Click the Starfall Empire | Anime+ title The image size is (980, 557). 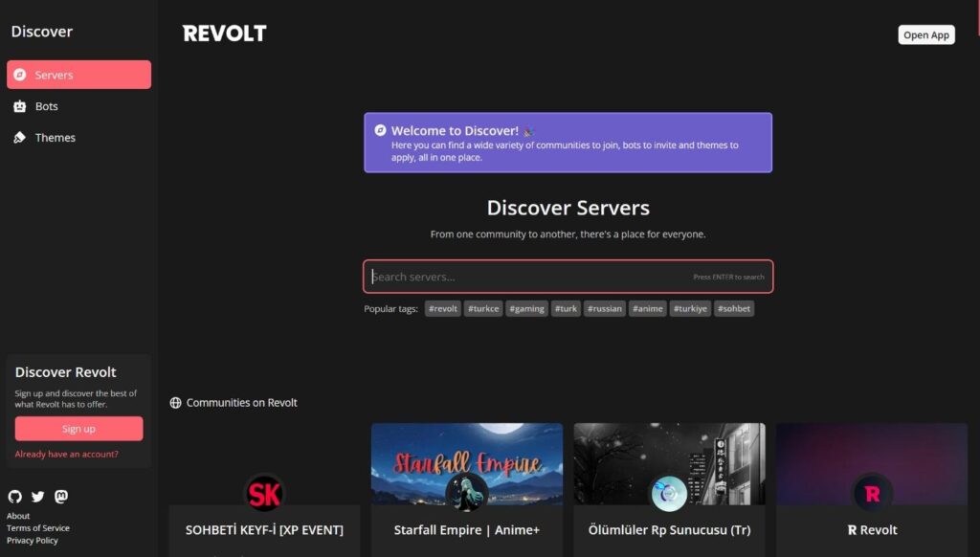(467, 530)
